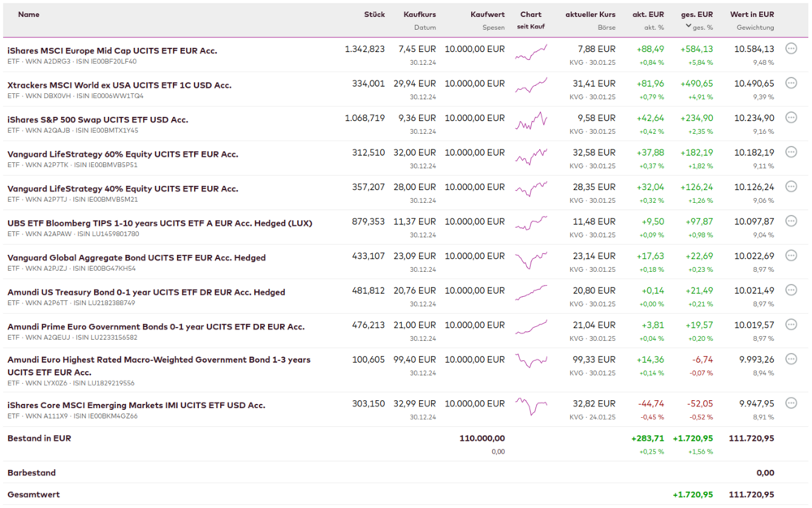
Task: Open more options for Vanguard Global Aggregate Bond
Action: (x=791, y=256)
